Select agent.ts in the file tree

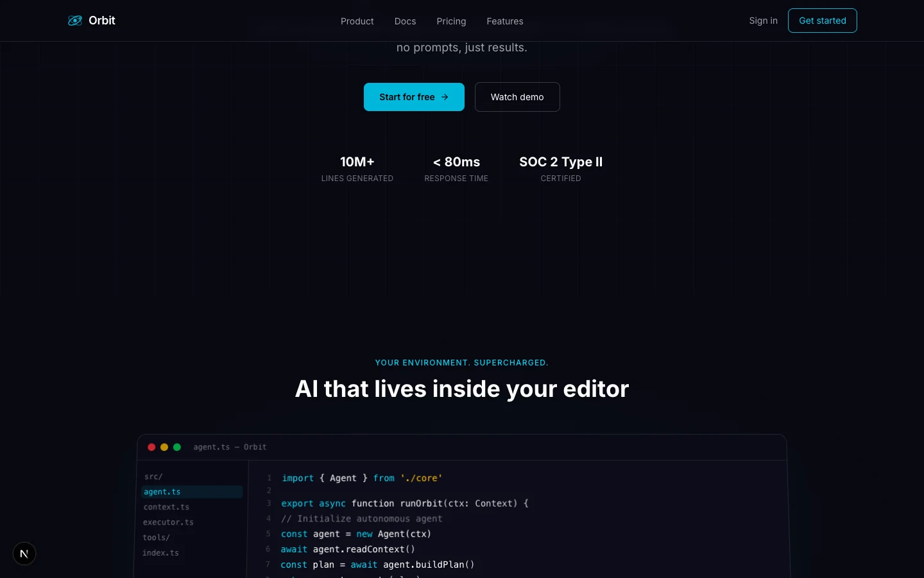click(x=192, y=492)
